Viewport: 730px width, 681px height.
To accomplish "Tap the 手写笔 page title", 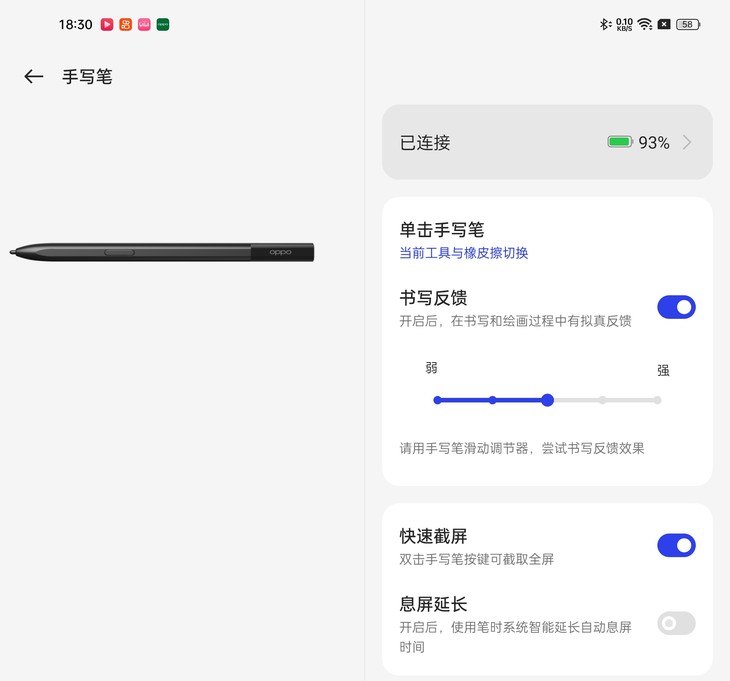I will click(x=88, y=77).
